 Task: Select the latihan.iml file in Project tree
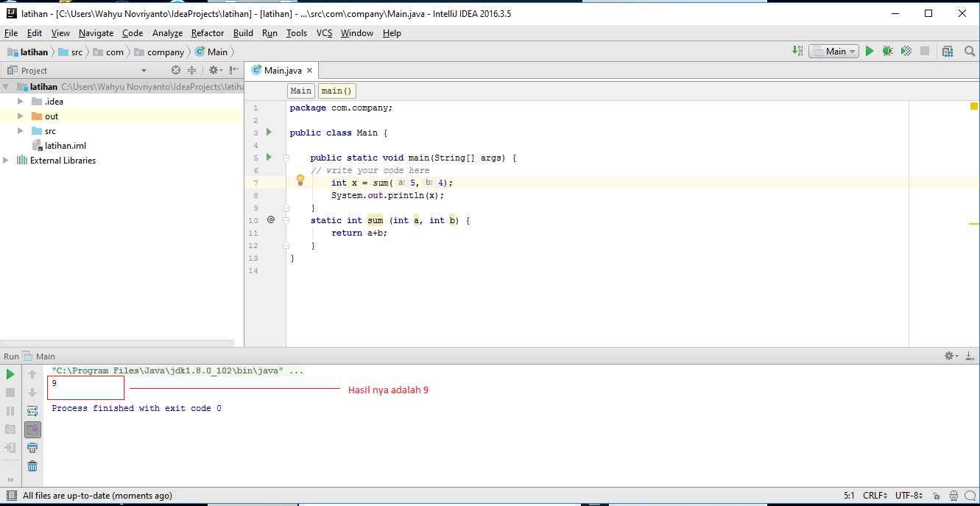(x=64, y=145)
